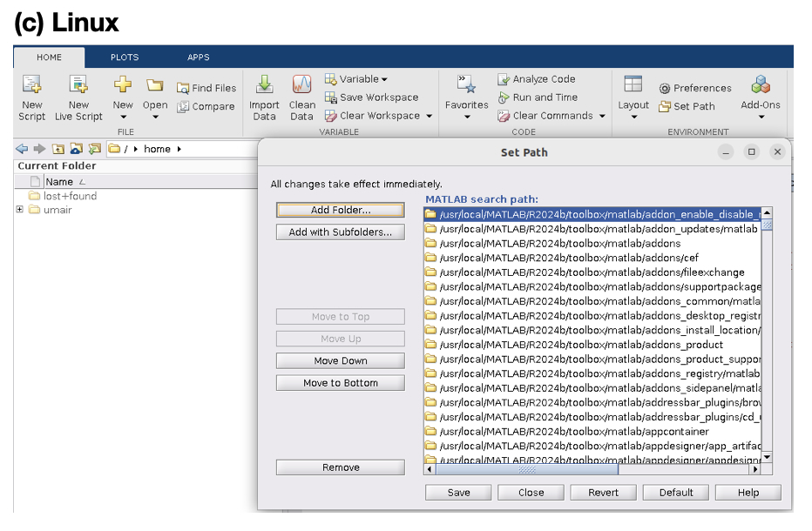
Task: Expand the arrow after home in address bar
Action: [179, 149]
